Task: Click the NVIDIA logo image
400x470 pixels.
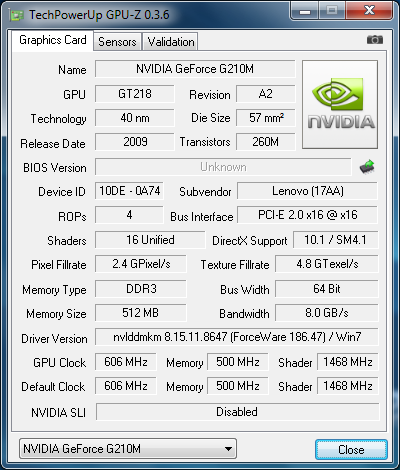Action: (340, 104)
